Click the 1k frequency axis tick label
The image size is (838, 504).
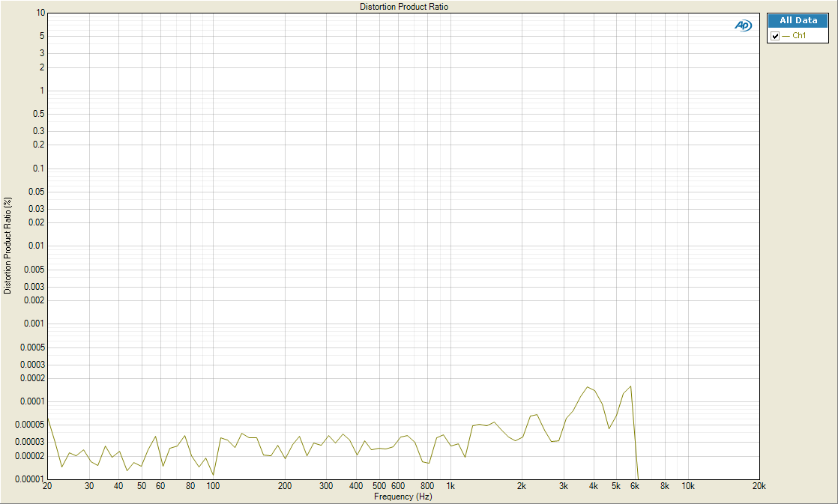450,486
